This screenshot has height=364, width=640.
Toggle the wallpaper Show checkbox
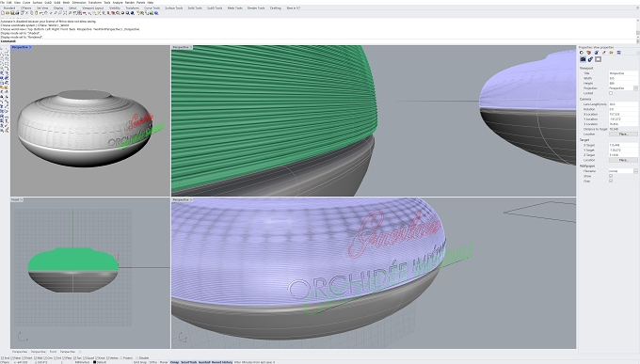[611, 176]
